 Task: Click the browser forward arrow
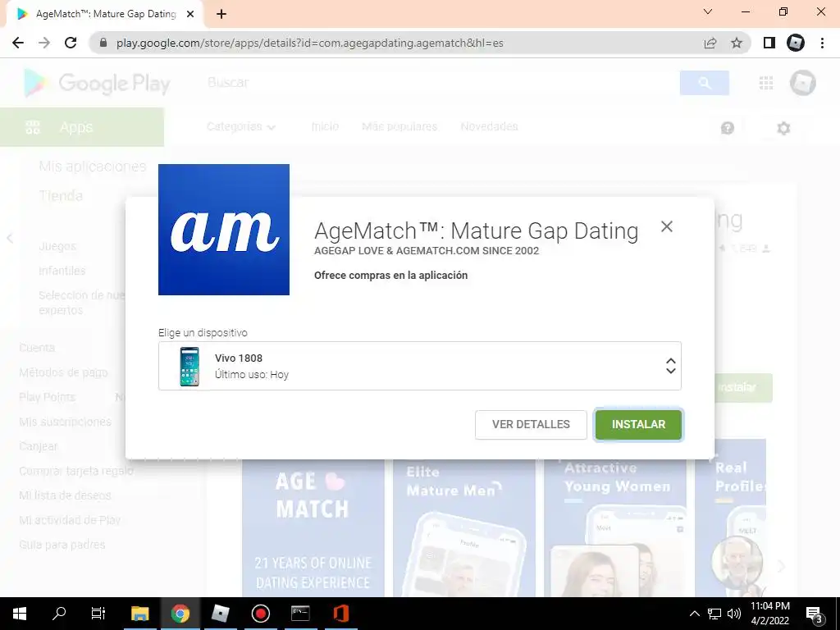(44, 43)
